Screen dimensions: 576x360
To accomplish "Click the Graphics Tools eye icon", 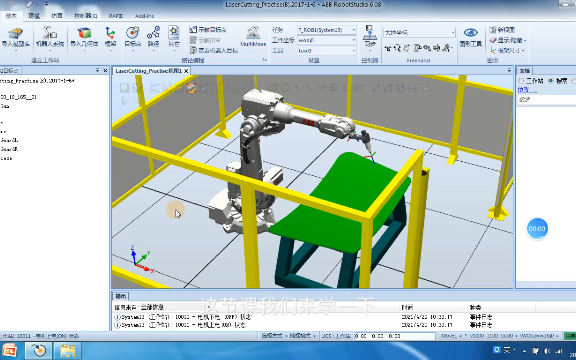I will tap(471, 37).
